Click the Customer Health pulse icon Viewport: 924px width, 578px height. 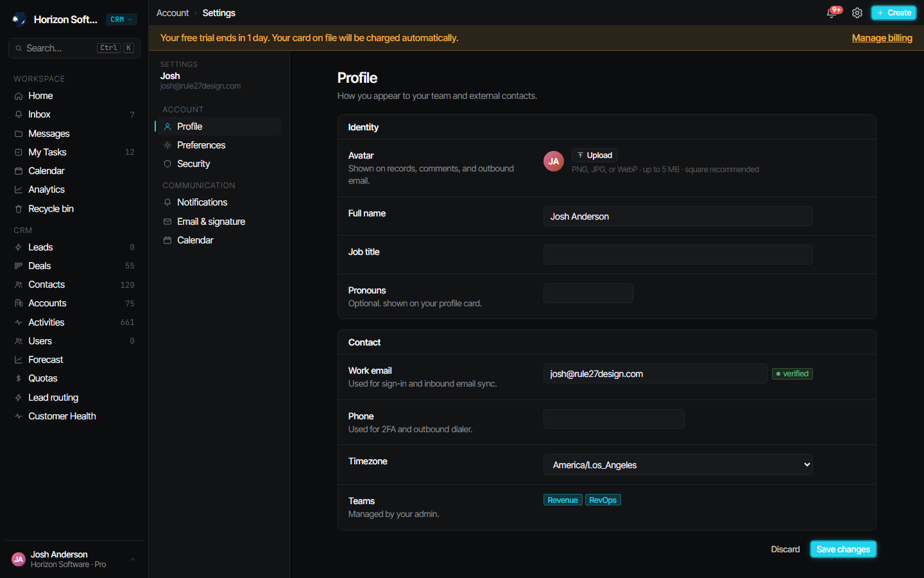[19, 416]
